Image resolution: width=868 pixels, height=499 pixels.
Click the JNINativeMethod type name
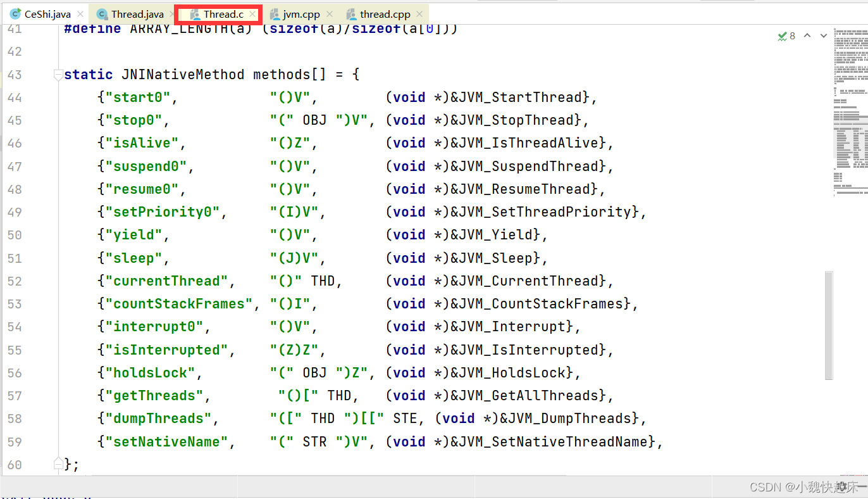[183, 75]
